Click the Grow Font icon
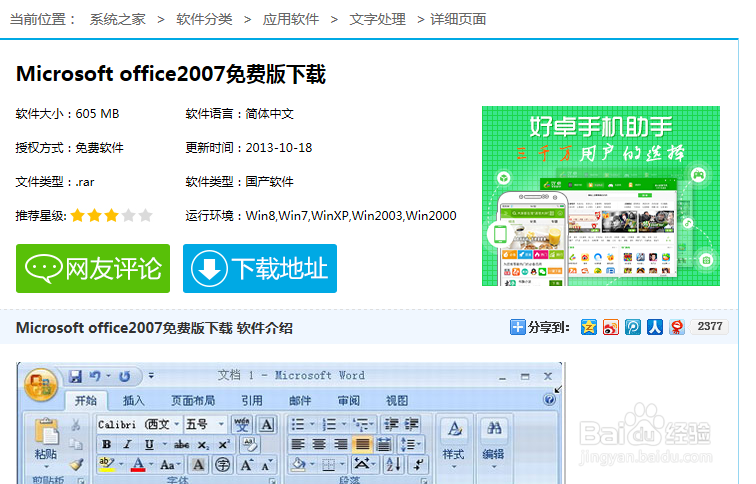The height and width of the screenshot is (484, 756). pyautogui.click(x=246, y=465)
